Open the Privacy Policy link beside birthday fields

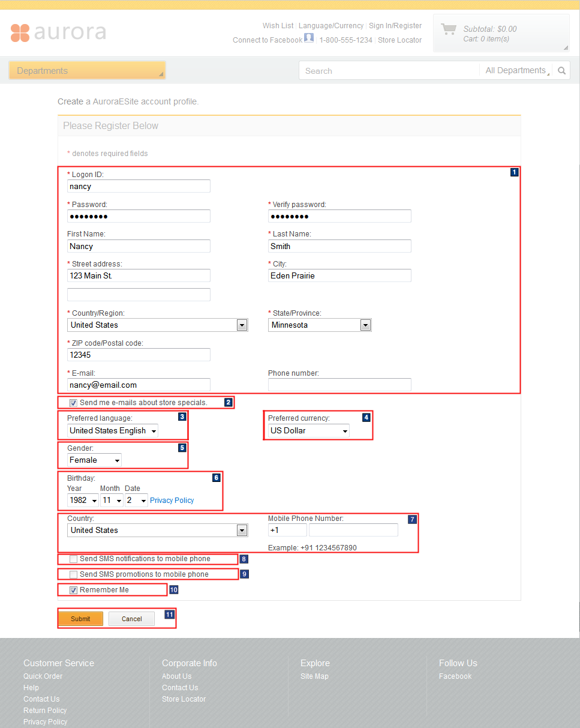click(x=172, y=500)
